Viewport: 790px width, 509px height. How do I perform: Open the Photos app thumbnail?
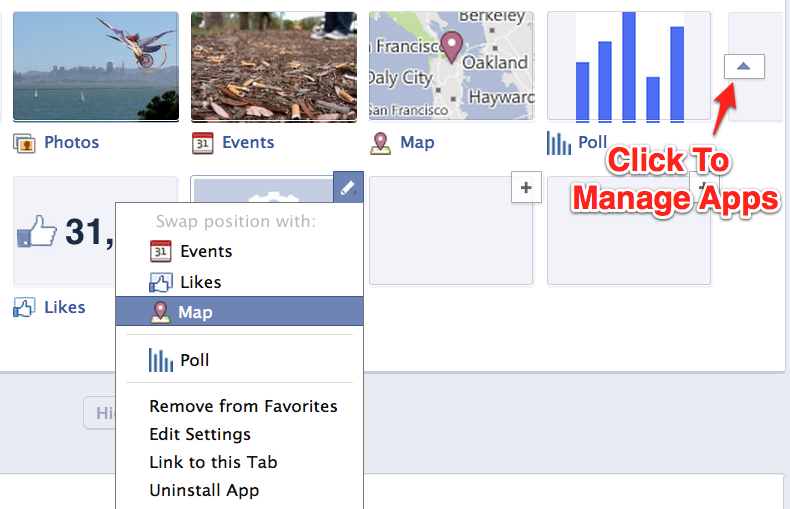click(96, 66)
